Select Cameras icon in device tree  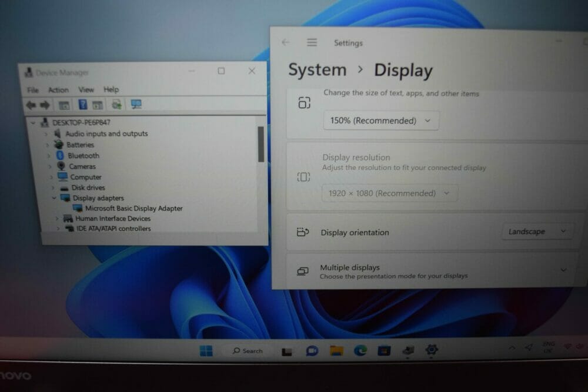coord(61,166)
